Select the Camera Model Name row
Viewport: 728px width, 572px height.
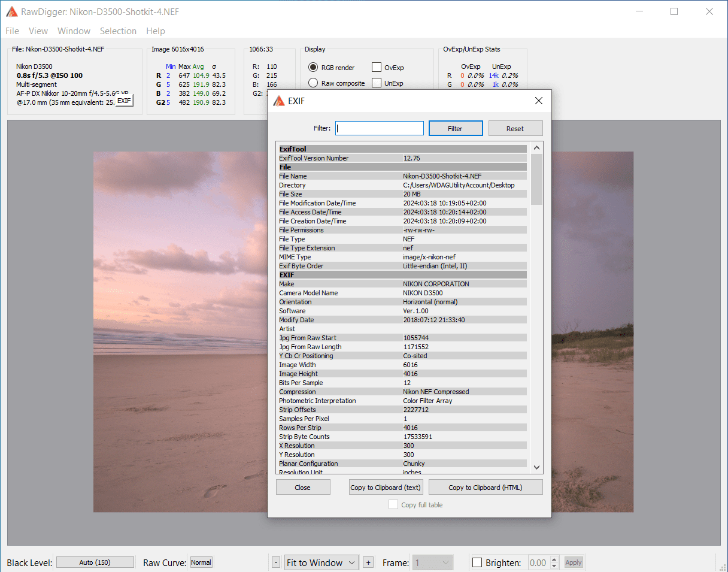click(x=403, y=293)
